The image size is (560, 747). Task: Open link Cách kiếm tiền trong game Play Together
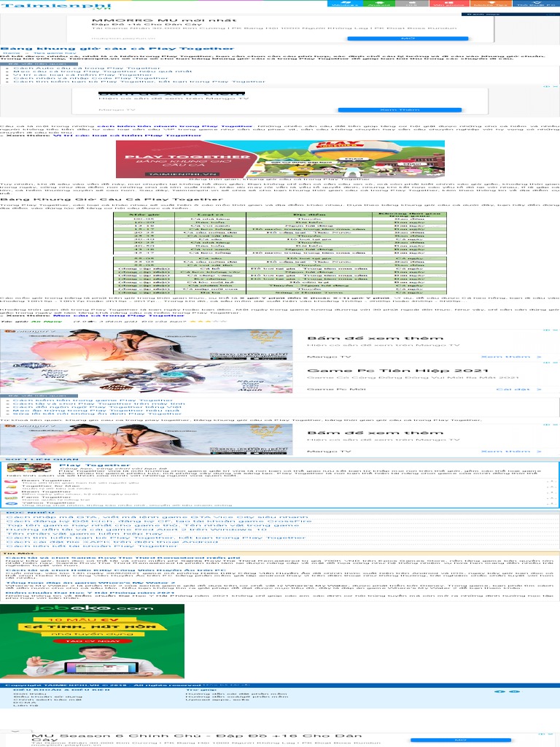93,400
